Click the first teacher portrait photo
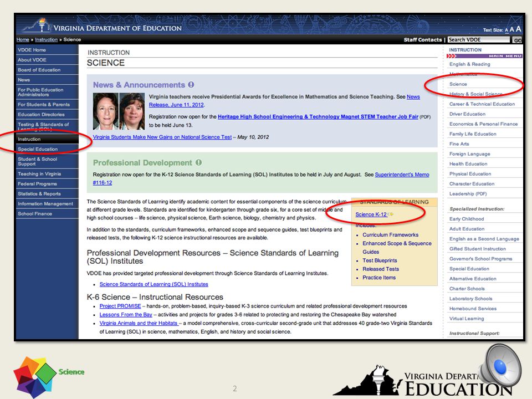The height and width of the screenshot is (399, 532). [105, 111]
